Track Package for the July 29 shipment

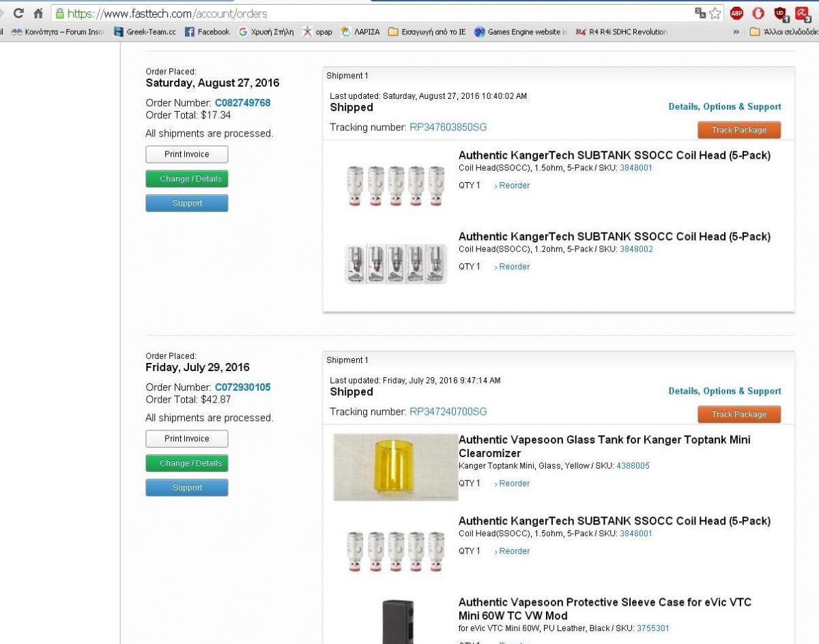pyautogui.click(x=739, y=414)
